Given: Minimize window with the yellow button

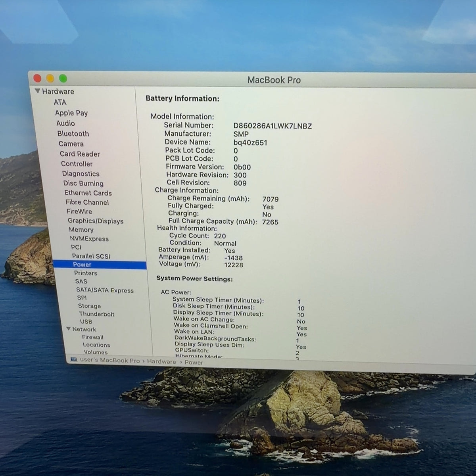Looking at the screenshot, I should pos(50,79).
